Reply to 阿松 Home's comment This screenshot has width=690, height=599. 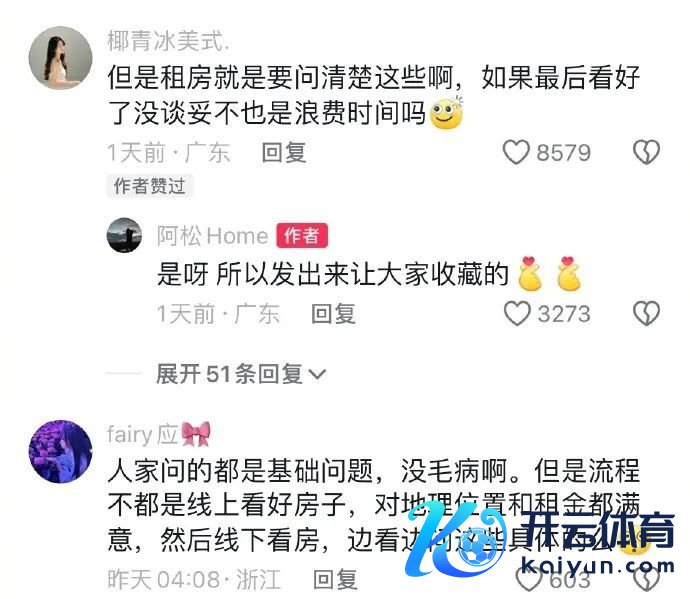pyautogui.click(x=333, y=314)
